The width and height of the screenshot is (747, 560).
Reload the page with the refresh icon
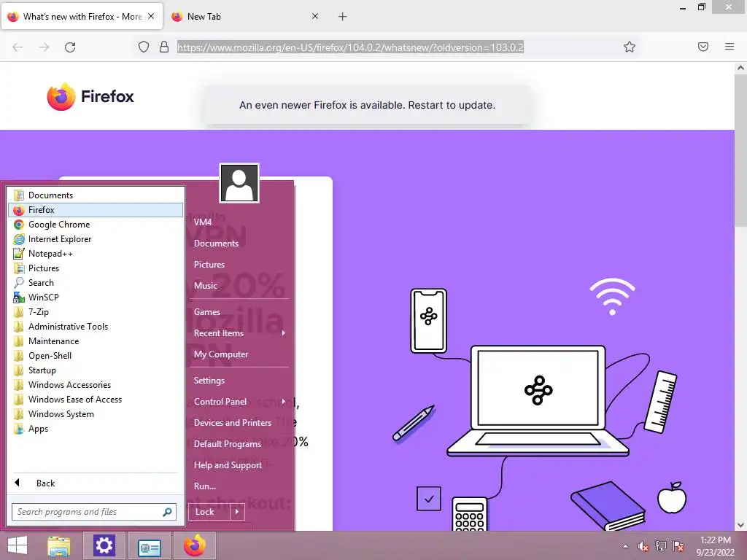pyautogui.click(x=70, y=47)
